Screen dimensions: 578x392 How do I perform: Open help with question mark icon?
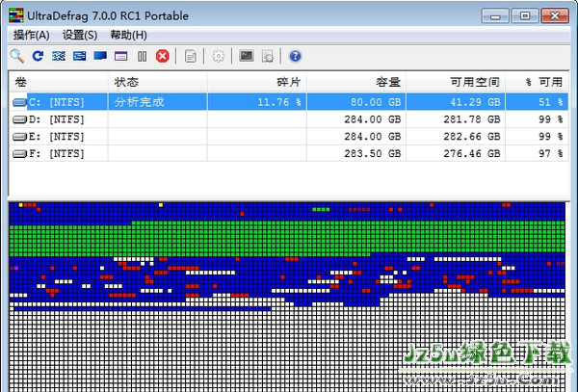point(296,56)
